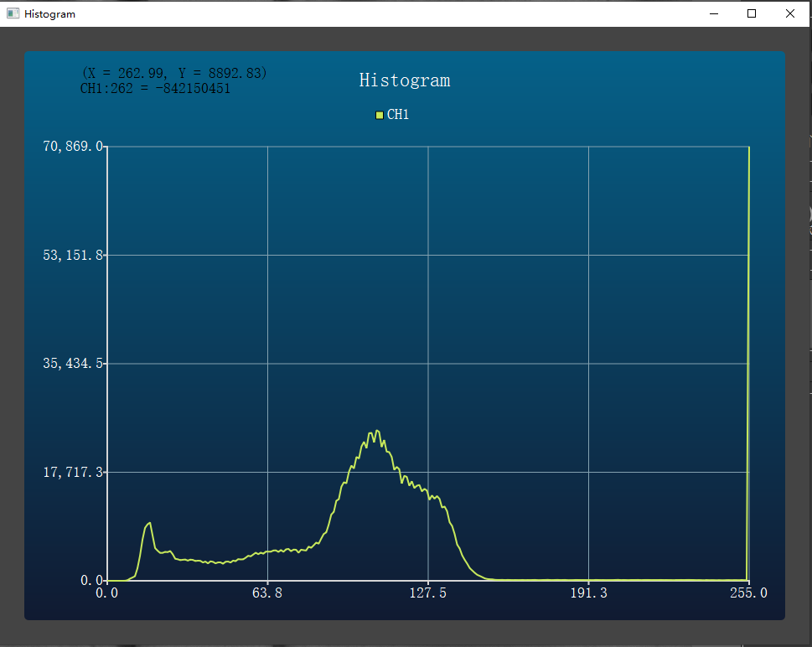Minimize the Histogram window

[713, 13]
